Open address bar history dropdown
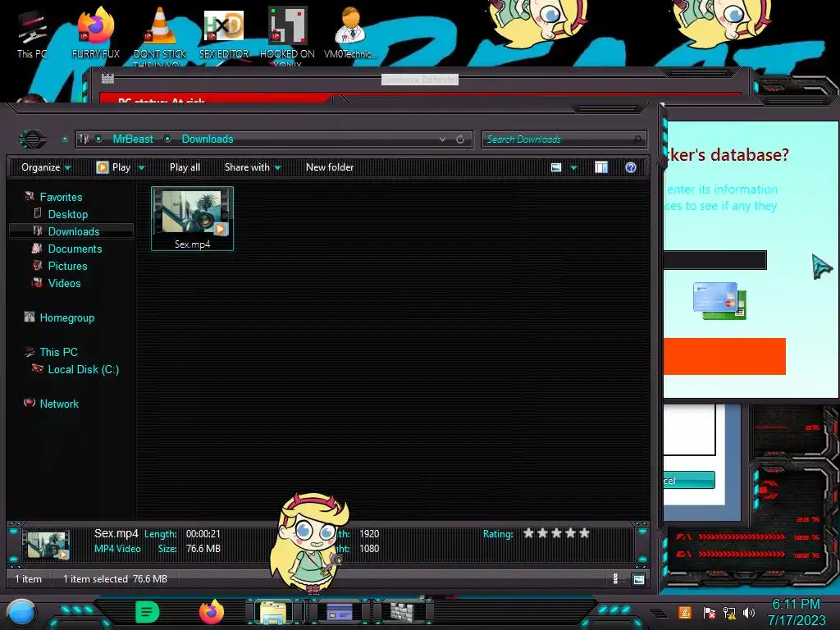Screen dimensions: 840x630 click(442, 139)
